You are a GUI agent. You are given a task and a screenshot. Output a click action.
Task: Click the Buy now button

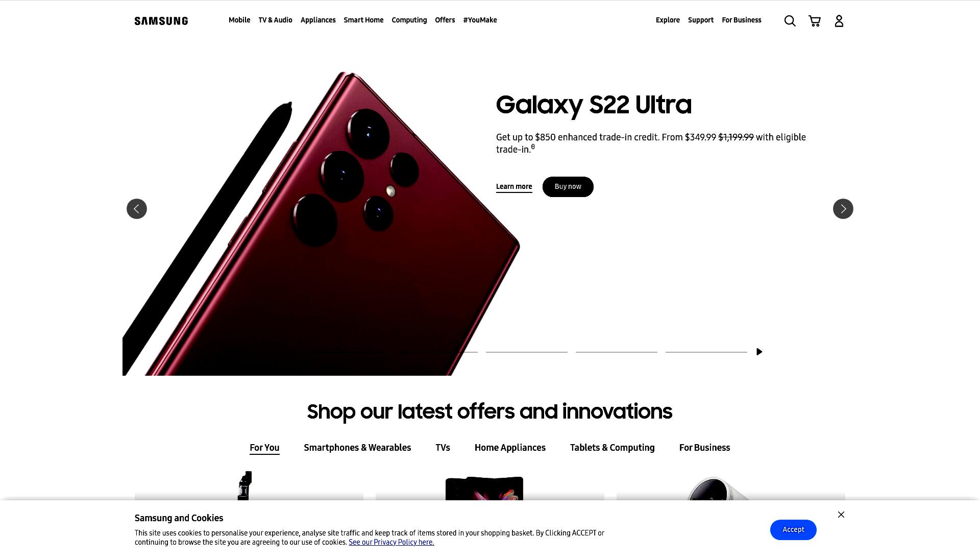[x=568, y=187]
